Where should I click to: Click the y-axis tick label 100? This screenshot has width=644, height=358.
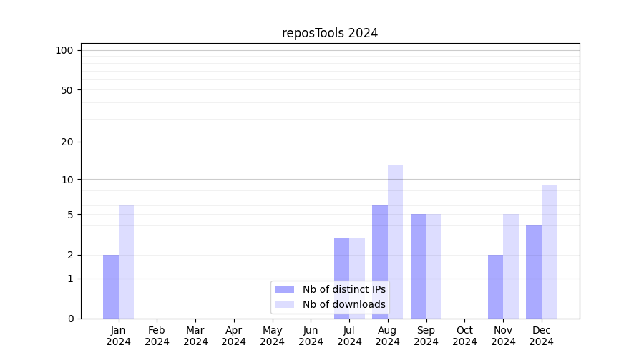[64, 50]
